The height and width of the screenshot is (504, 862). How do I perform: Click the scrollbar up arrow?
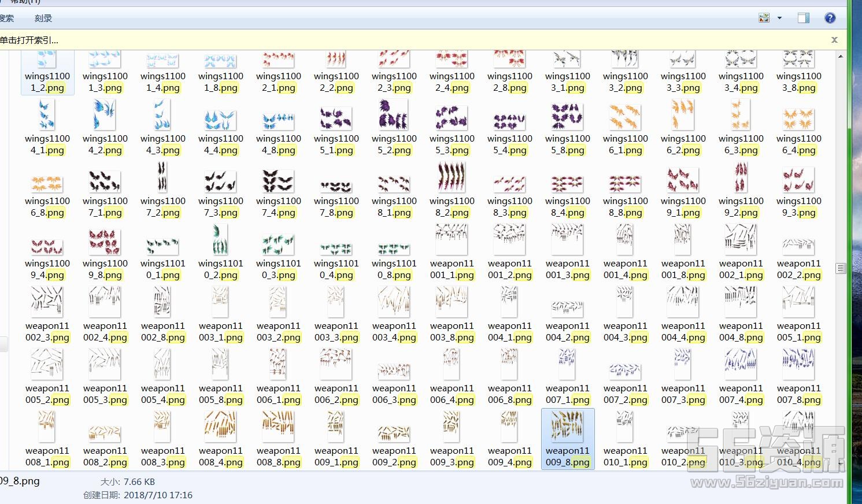(x=841, y=57)
